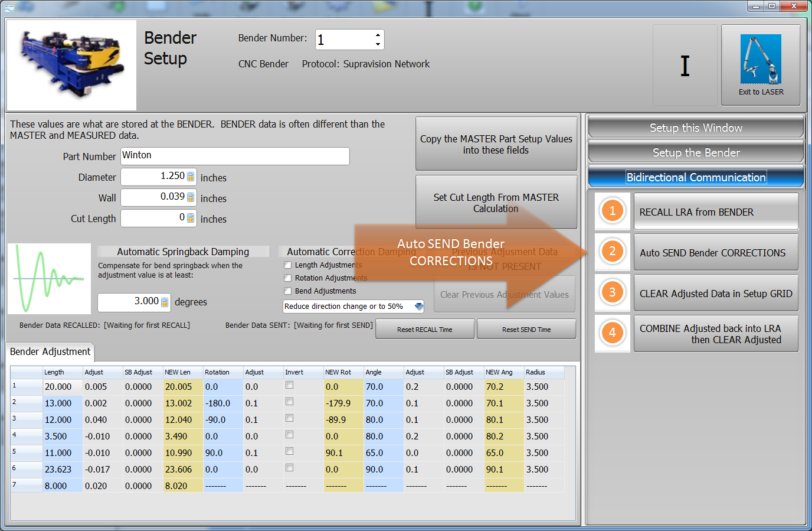Select NEW Ang cell 70.2

(504, 387)
